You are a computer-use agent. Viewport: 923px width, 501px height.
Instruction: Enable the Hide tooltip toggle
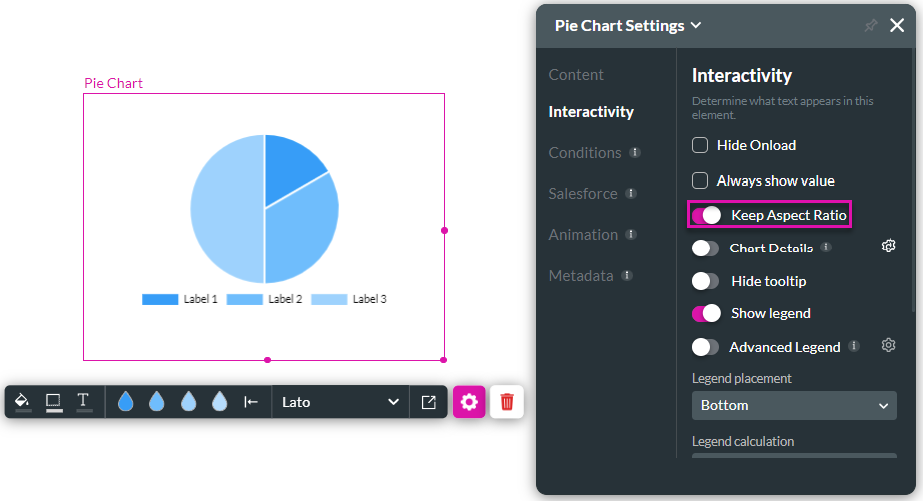pyautogui.click(x=705, y=281)
